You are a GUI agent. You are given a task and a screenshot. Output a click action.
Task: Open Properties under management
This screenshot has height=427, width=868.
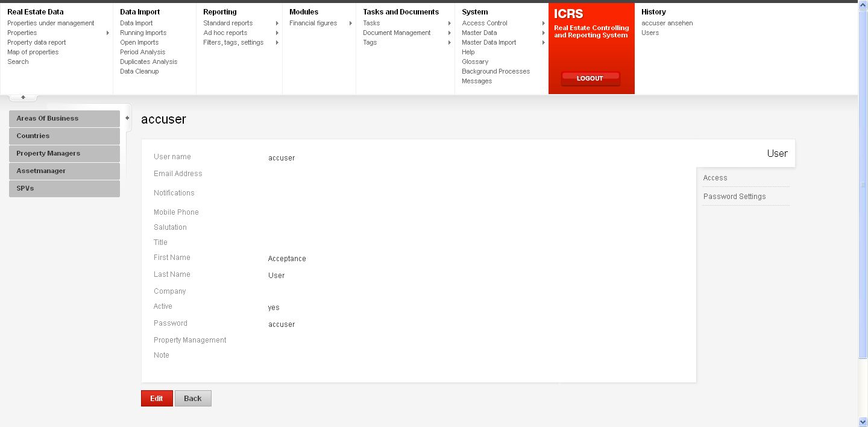51,23
